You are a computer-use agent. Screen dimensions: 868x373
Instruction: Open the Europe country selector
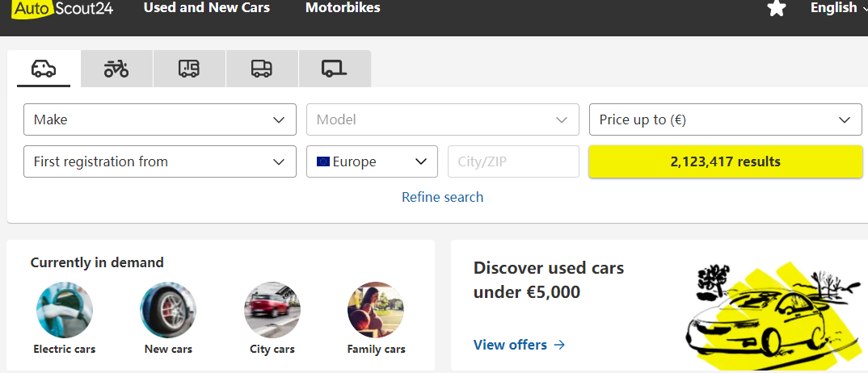(x=372, y=161)
